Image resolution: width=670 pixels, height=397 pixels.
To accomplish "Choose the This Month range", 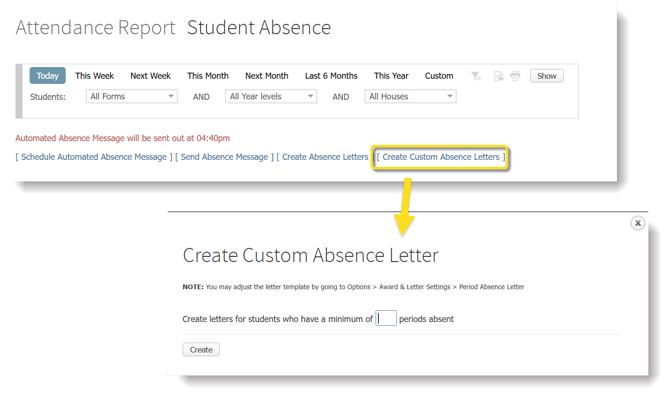I will [x=208, y=76].
